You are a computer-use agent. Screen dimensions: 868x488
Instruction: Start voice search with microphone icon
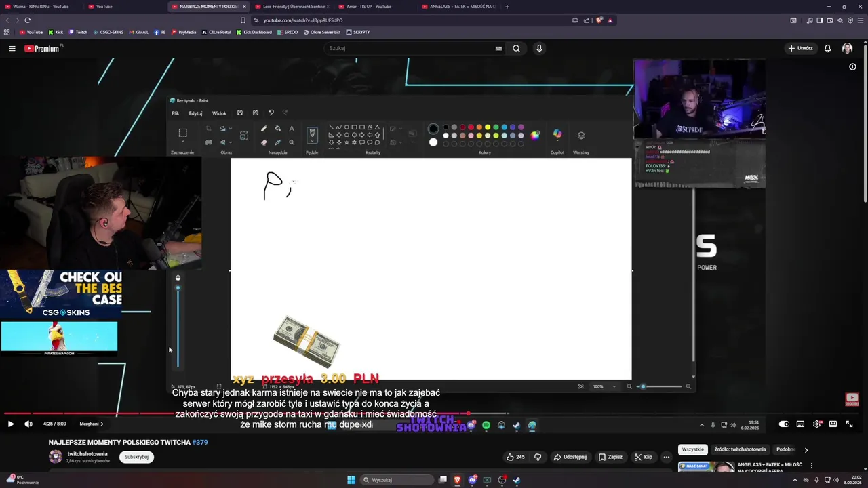[x=539, y=48]
